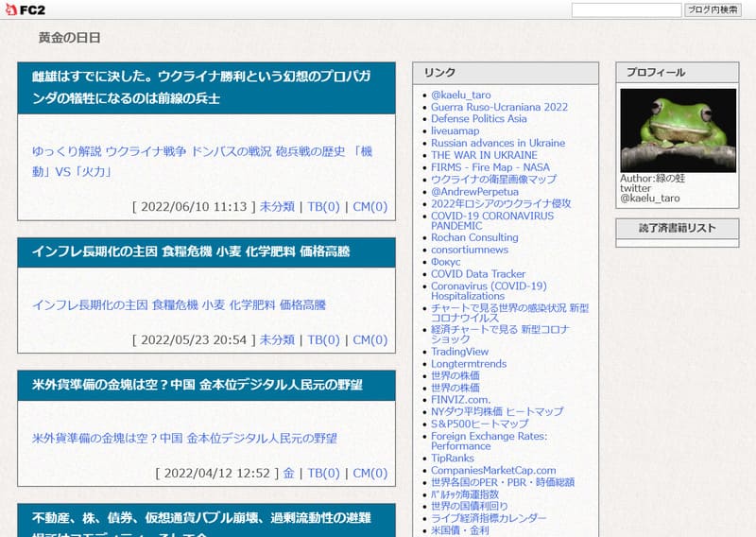
Task: Click the FC2 logo icon
Action: (x=26, y=9)
